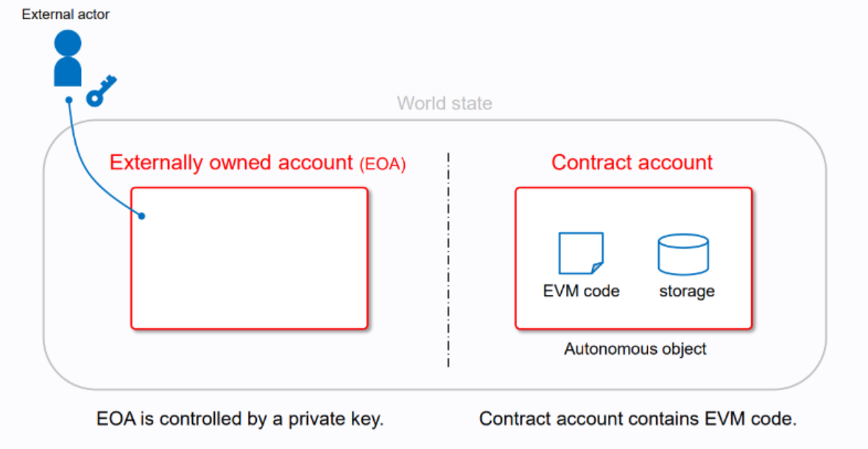Click the "storage" text label
This screenshot has width=868, height=449.
click(686, 291)
